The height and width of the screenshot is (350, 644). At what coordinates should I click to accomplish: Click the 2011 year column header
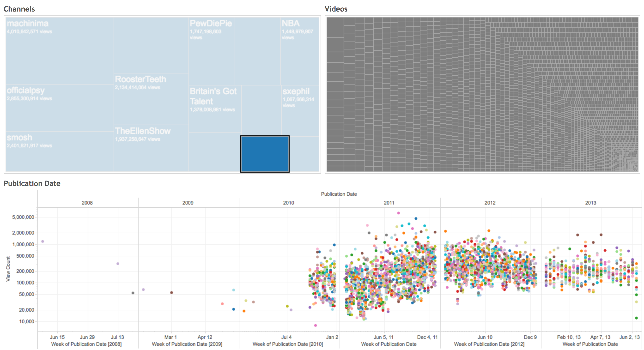(389, 203)
